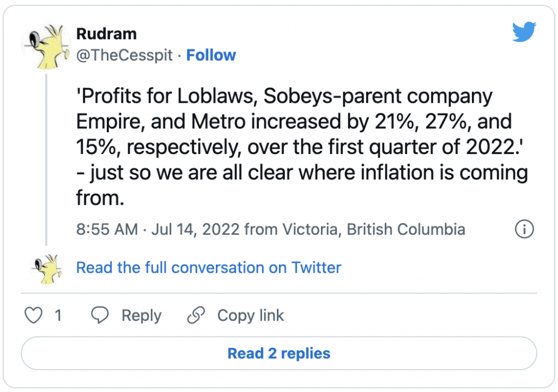This screenshot has width=558, height=392.
Task: Click the Copy link text label
Action: click(251, 316)
